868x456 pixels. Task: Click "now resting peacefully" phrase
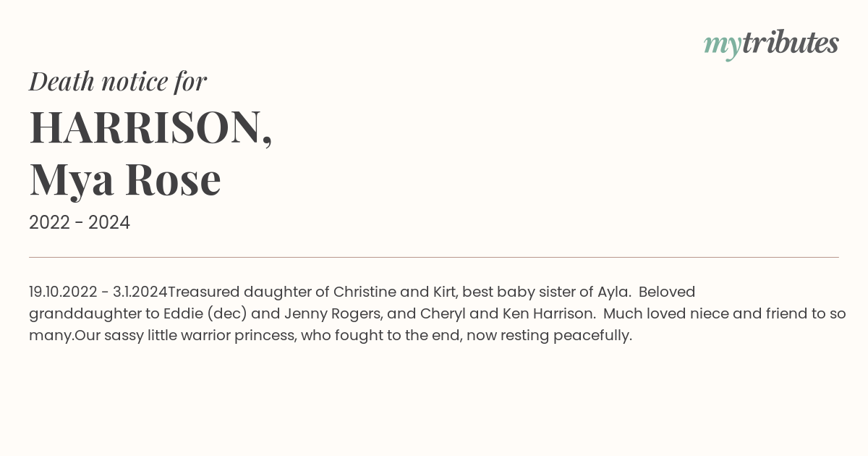click(x=548, y=336)
